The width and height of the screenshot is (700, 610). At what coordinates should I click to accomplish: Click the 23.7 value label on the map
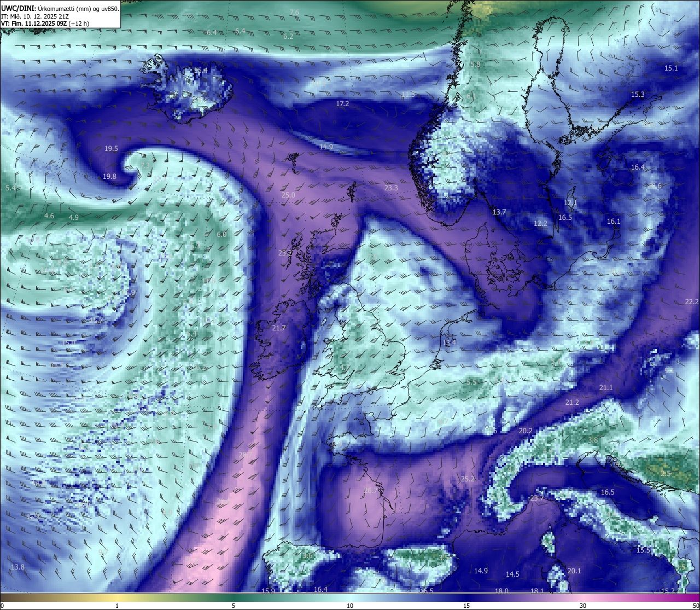tap(537, 498)
